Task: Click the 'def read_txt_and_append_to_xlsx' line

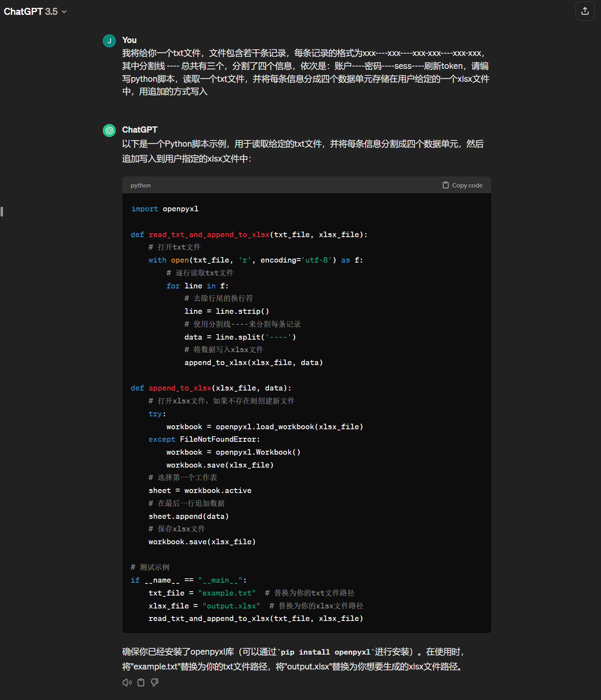Action: coord(249,235)
